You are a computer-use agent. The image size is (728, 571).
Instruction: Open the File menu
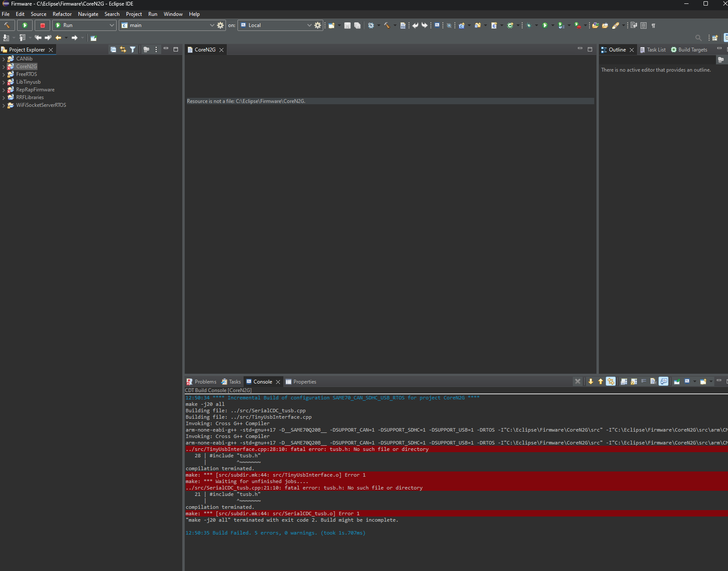(6, 14)
